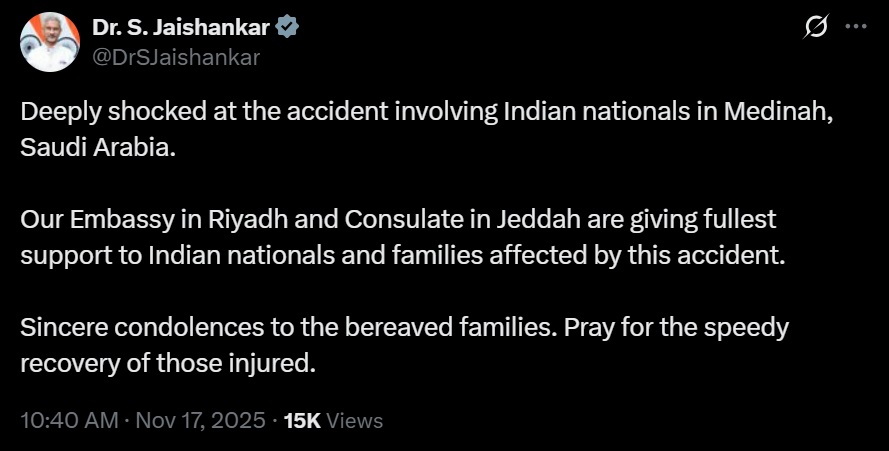Screen dimensions: 889x451
Task: Click the 'recovery of those injured' line
Action: coord(168,363)
